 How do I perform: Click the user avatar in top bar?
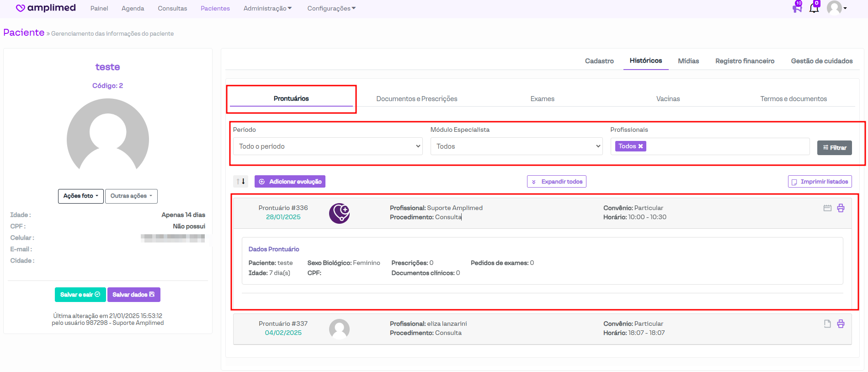coord(834,8)
